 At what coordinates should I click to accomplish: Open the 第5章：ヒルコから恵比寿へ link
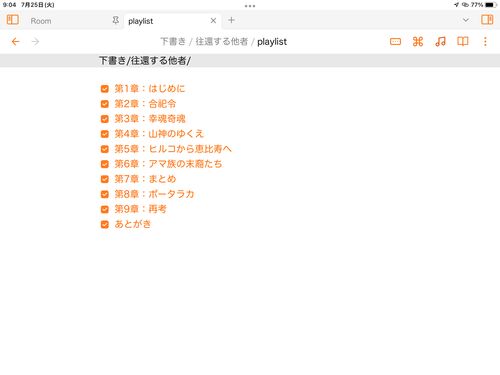173,149
